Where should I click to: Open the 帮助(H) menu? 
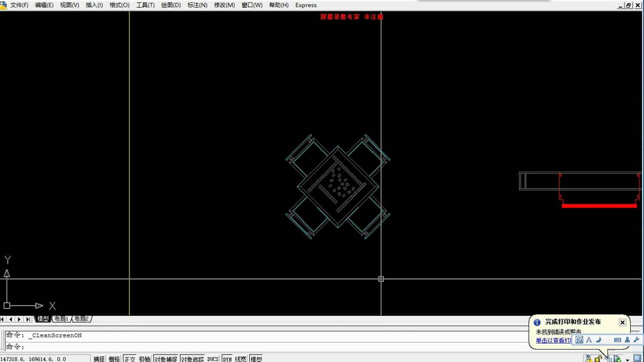point(279,5)
